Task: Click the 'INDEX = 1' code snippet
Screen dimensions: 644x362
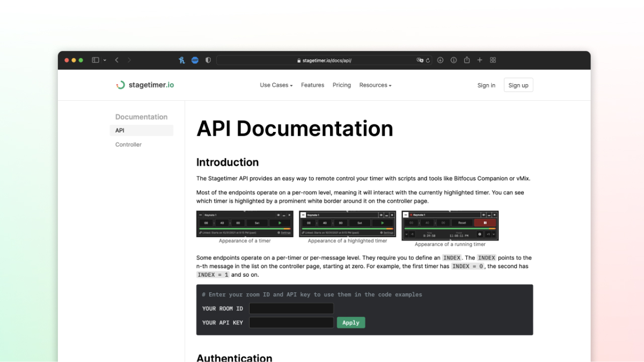Action: (213, 275)
